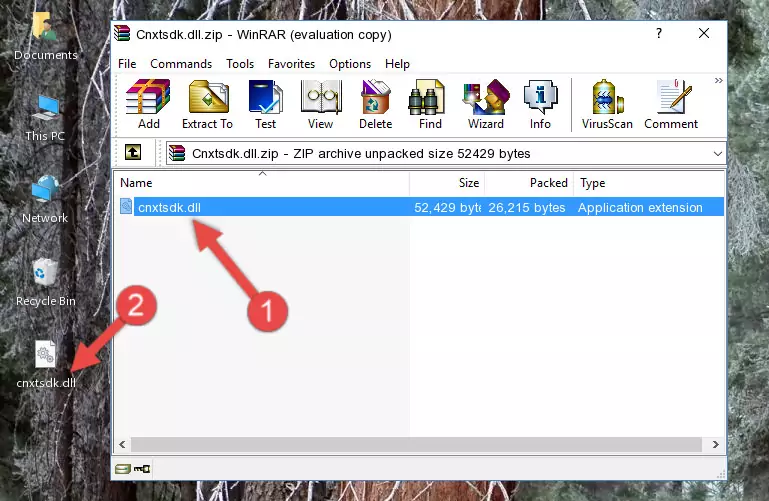Click the horizontal scrollbar thumb
This screenshot has height=501, width=769.
pos(416,444)
